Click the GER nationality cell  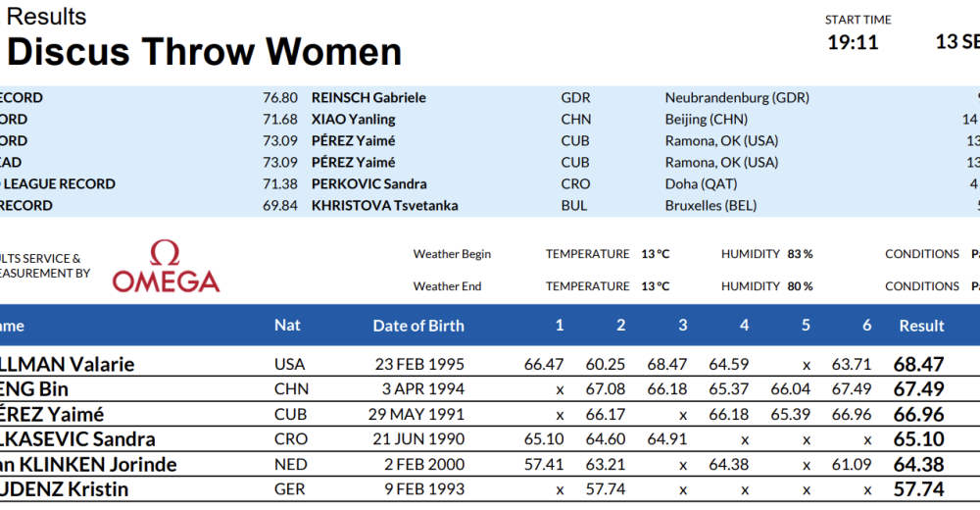(290, 489)
